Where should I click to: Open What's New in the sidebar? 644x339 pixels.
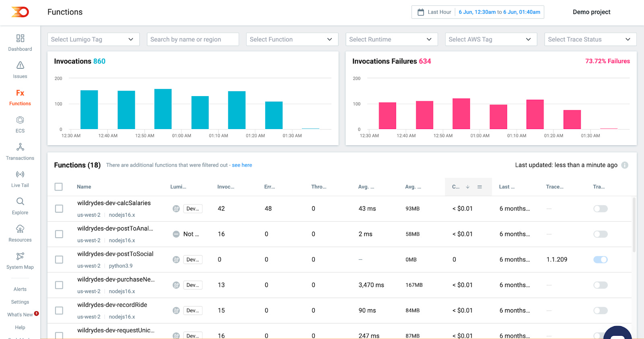[20, 314]
